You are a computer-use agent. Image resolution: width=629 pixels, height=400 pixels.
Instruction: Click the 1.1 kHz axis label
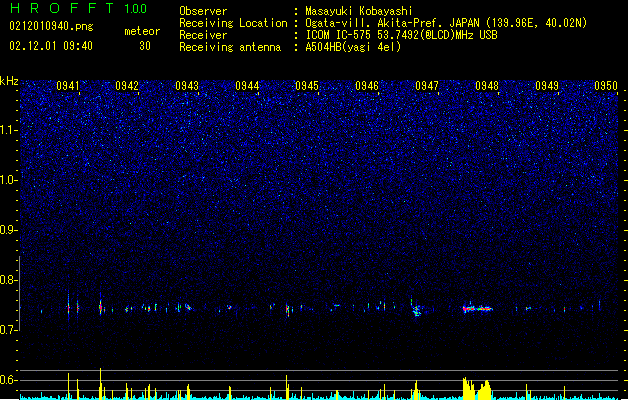[x=9, y=130]
